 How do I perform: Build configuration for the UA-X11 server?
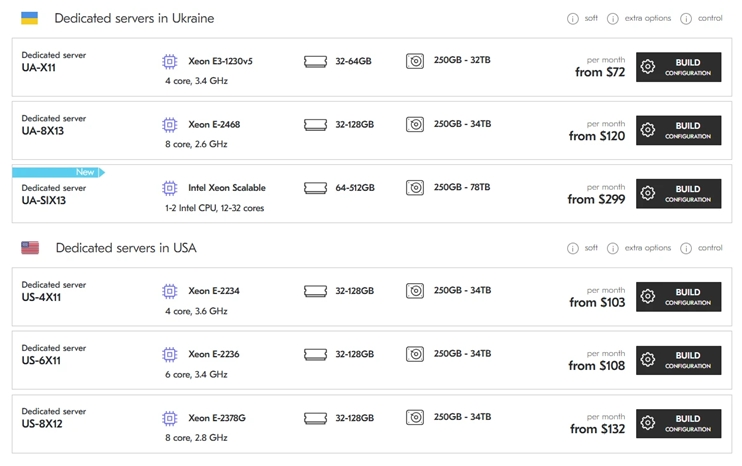click(x=678, y=67)
